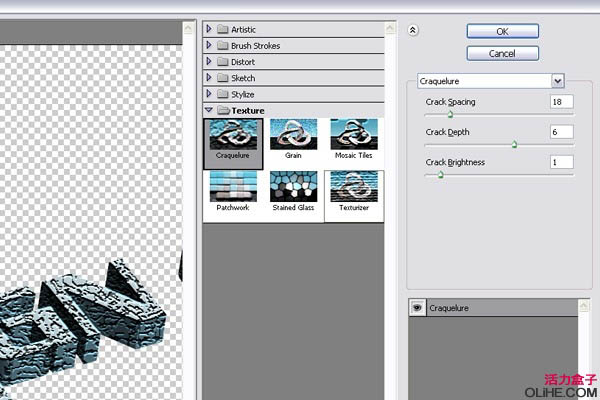
Task: Expand the Artistic filter category
Action: tap(242, 30)
